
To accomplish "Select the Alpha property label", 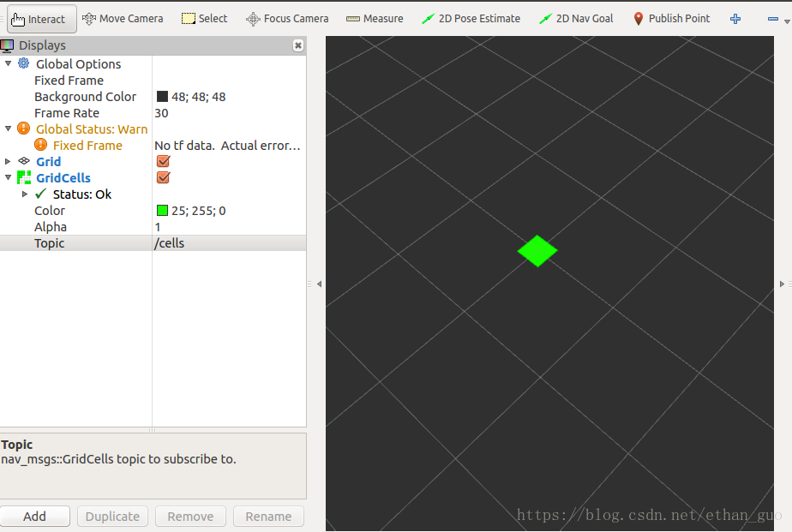I will coord(51,227).
